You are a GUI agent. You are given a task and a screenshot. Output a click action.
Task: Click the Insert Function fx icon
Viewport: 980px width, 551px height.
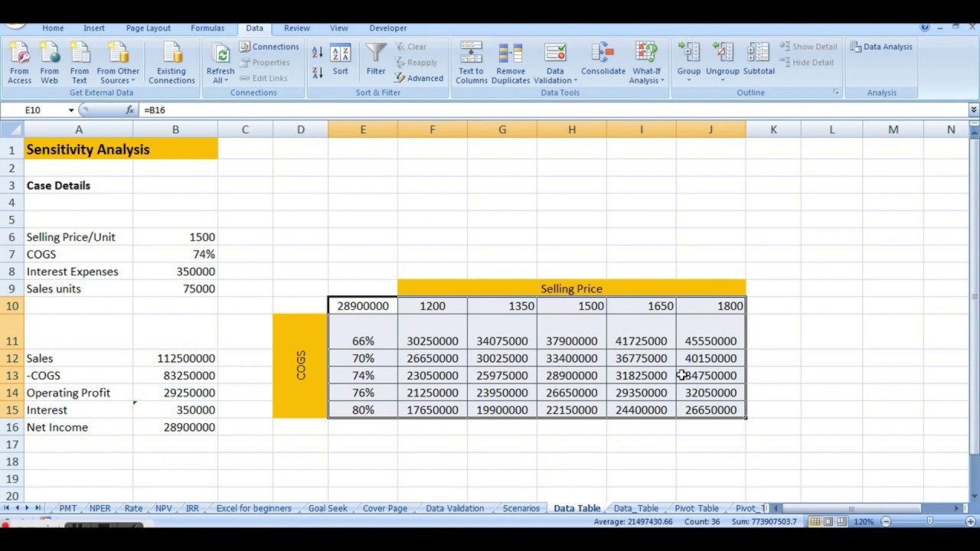(x=129, y=110)
